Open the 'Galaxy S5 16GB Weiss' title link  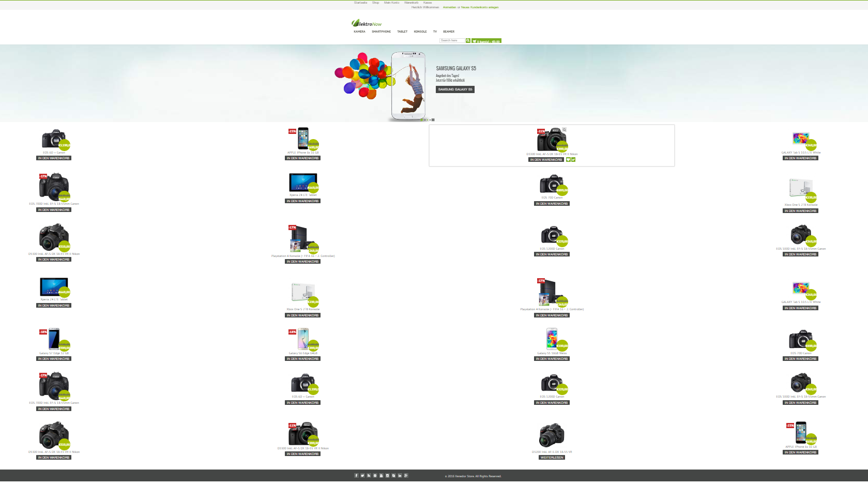(552, 353)
